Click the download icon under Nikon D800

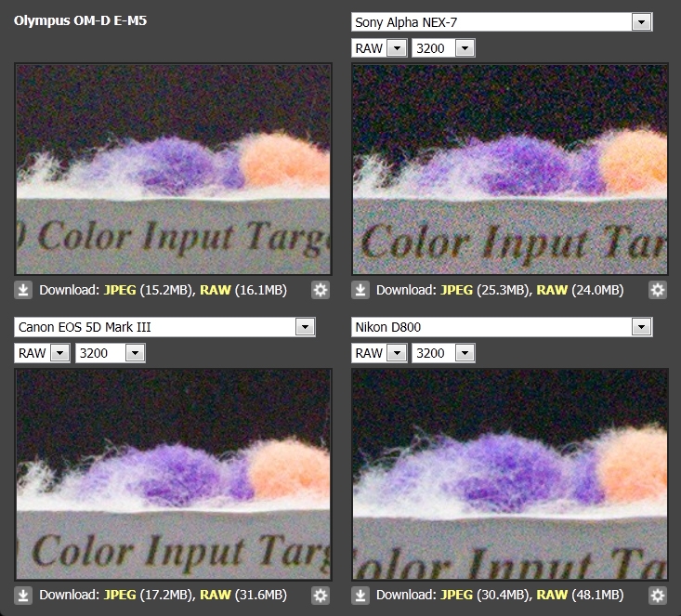click(x=360, y=596)
